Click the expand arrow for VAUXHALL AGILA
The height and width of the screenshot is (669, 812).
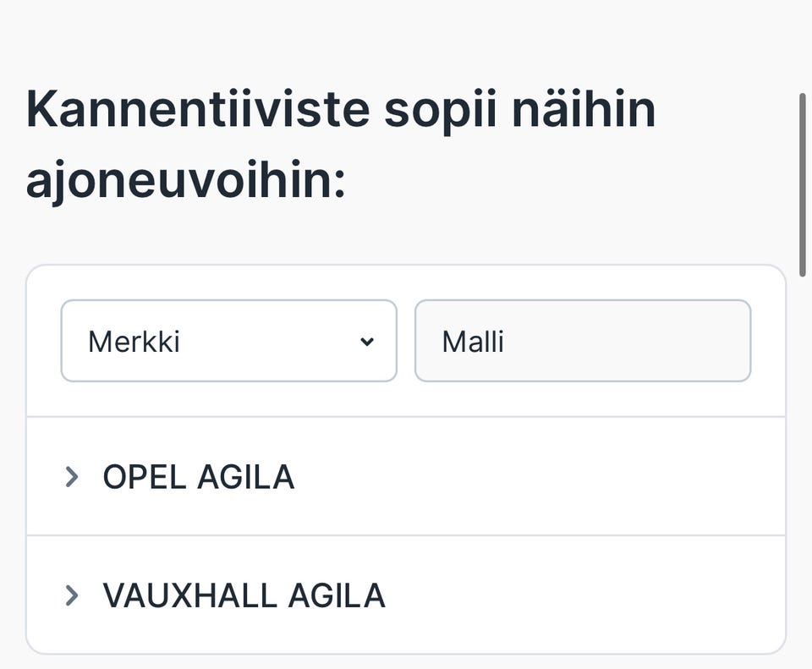(71, 595)
